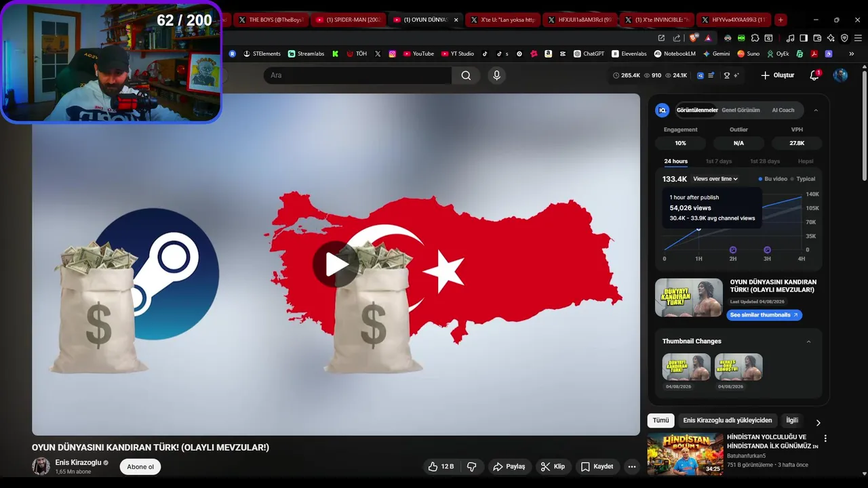Screen dimensions: 868x488
Task: Toggle the Bu video chart legend
Action: (x=773, y=179)
